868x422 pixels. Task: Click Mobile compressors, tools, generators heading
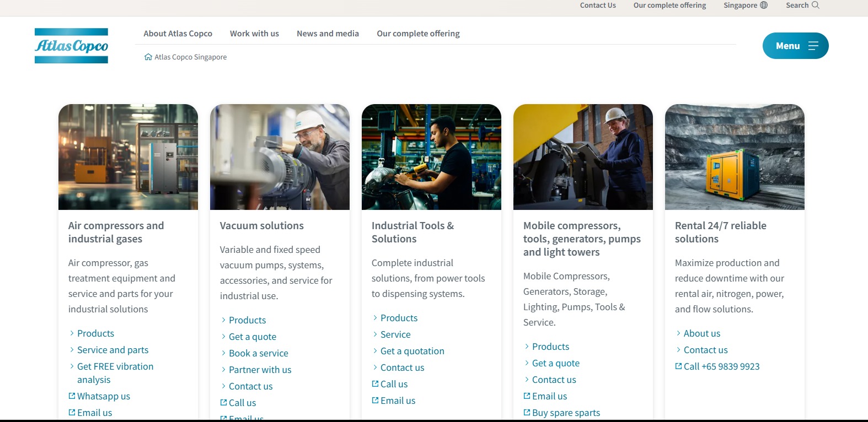click(x=582, y=239)
